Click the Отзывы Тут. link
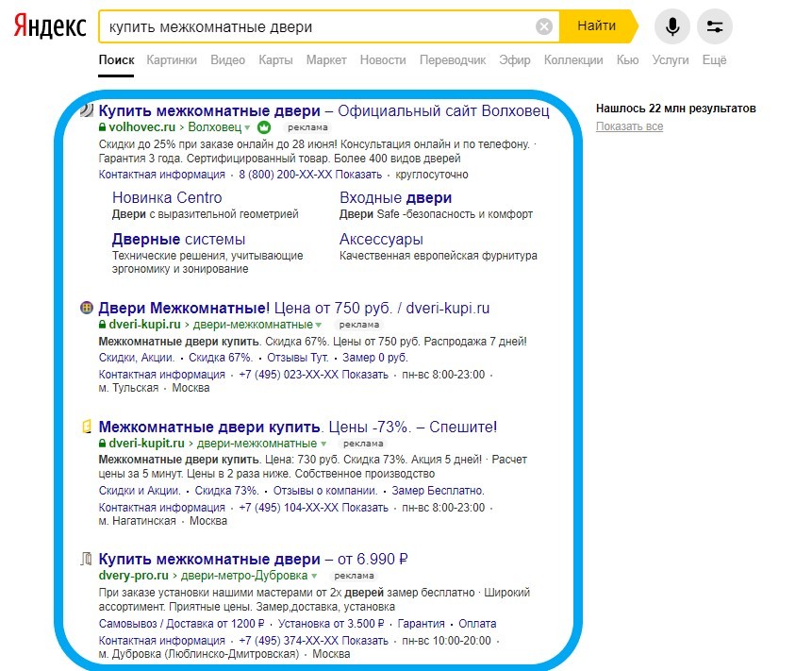 tap(298, 358)
